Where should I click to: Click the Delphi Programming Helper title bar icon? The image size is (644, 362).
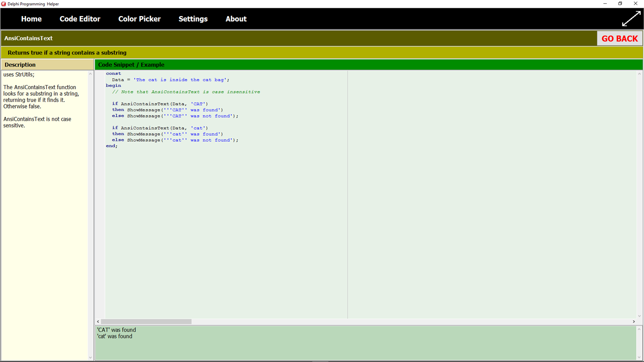[4, 4]
